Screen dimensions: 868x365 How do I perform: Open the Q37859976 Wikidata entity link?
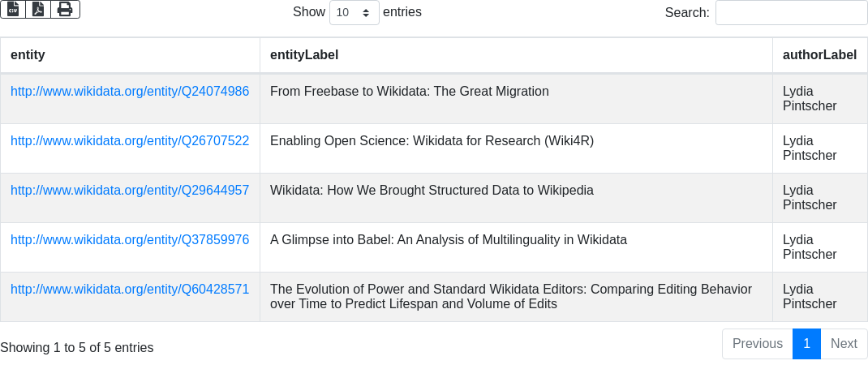tap(130, 240)
